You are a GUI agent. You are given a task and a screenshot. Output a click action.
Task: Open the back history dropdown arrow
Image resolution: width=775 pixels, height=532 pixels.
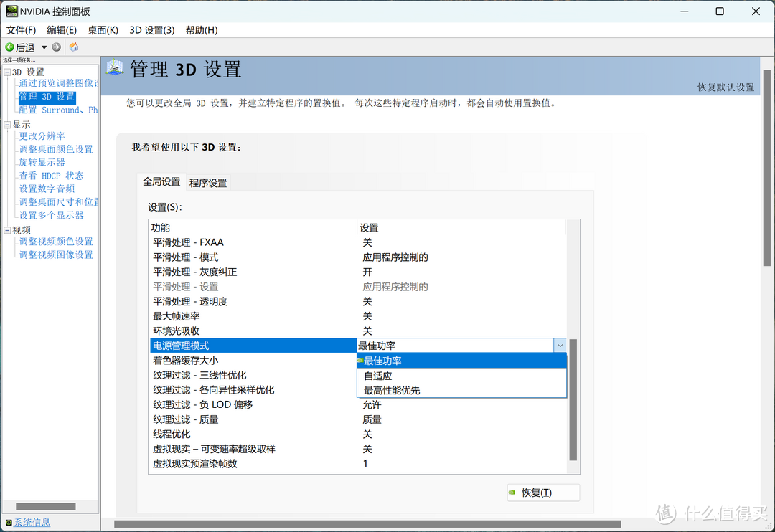pyautogui.click(x=44, y=47)
